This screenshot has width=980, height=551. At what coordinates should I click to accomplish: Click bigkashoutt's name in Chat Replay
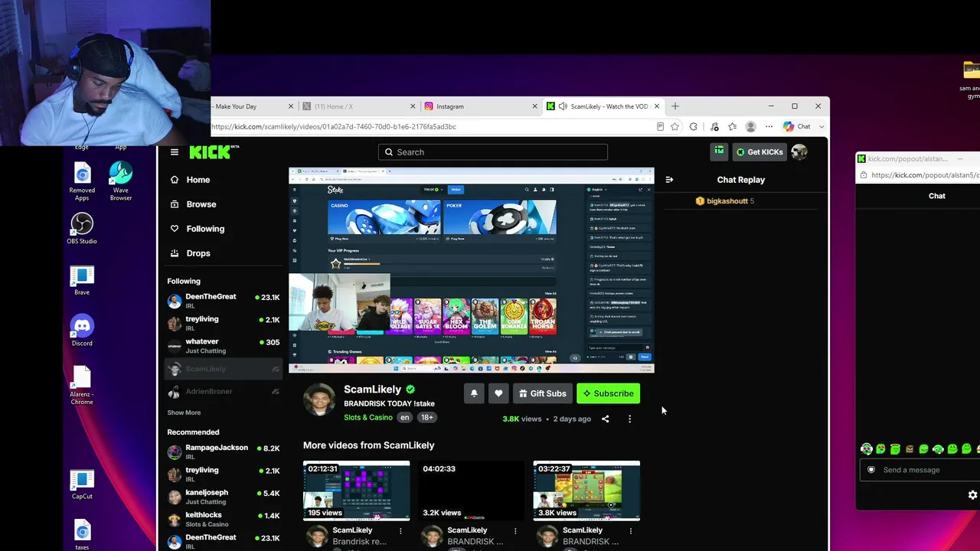pos(727,201)
